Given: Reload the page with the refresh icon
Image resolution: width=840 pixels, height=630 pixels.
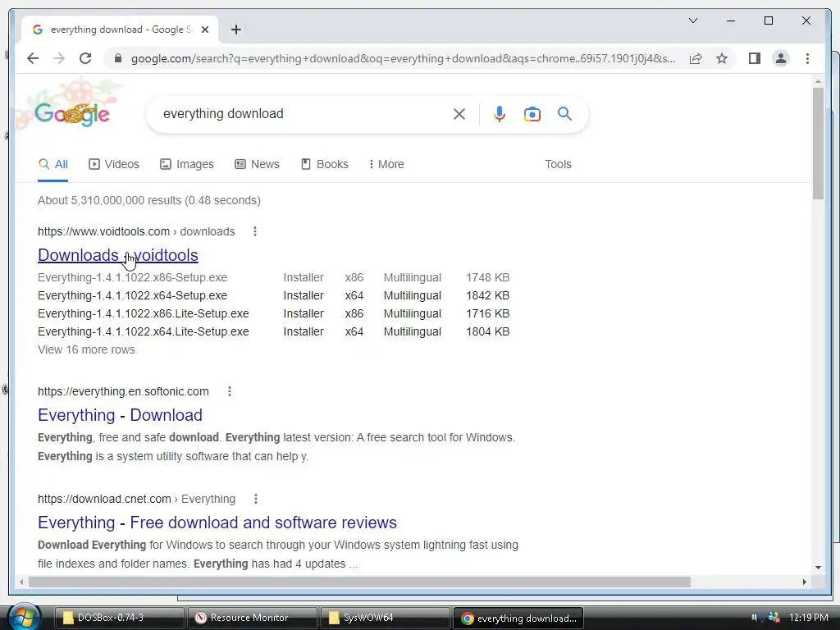Looking at the screenshot, I should point(85,58).
